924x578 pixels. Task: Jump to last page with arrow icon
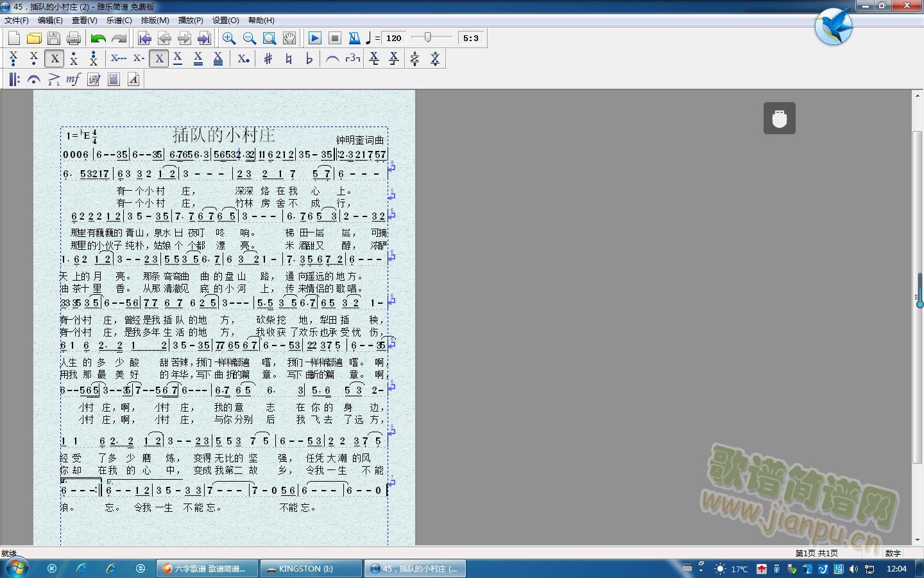pyautogui.click(x=204, y=38)
